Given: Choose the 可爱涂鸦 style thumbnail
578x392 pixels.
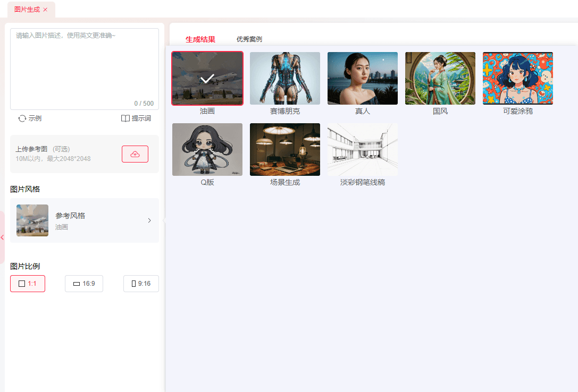Looking at the screenshot, I should [x=518, y=79].
